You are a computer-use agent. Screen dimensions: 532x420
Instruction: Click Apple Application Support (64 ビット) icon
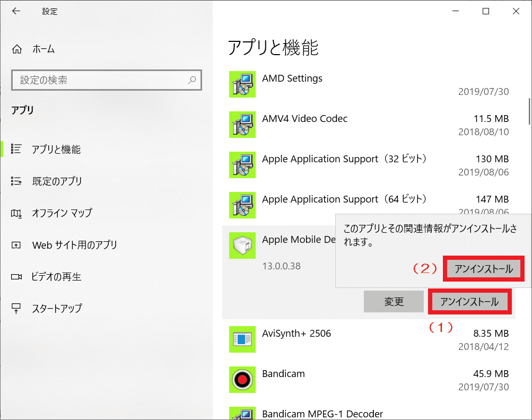[x=242, y=205]
